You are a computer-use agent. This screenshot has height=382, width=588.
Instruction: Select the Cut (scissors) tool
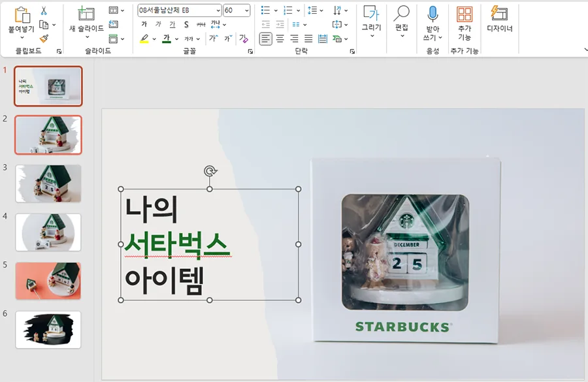[x=42, y=10]
